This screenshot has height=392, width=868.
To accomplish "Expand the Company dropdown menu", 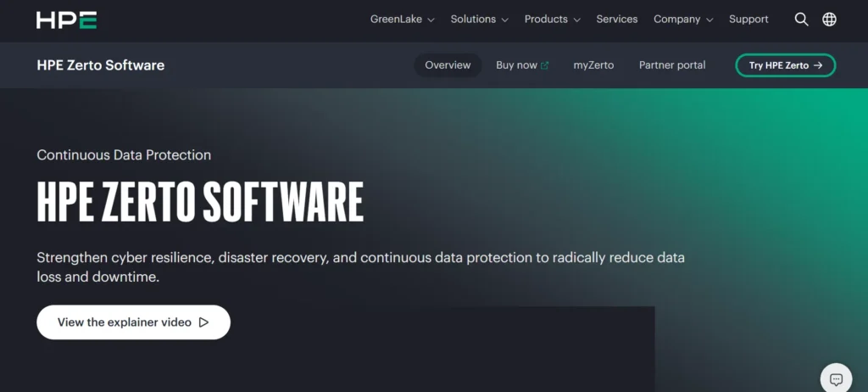I will click(x=683, y=20).
